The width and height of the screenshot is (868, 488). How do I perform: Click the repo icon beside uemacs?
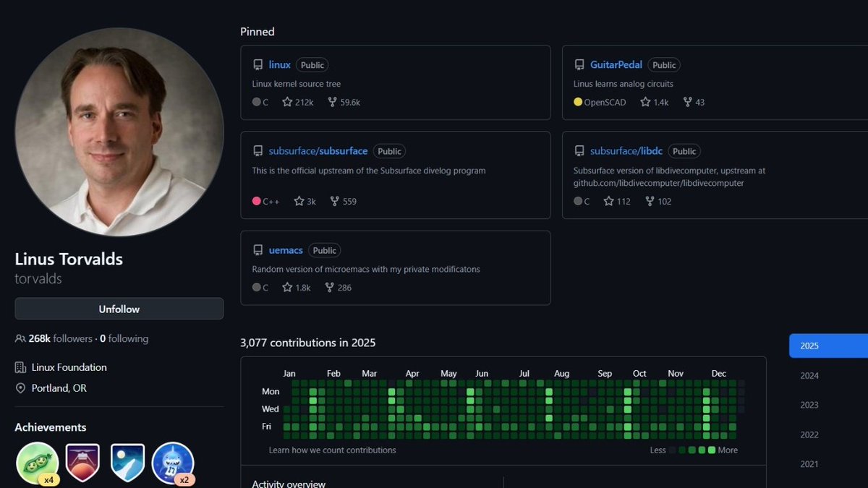258,250
